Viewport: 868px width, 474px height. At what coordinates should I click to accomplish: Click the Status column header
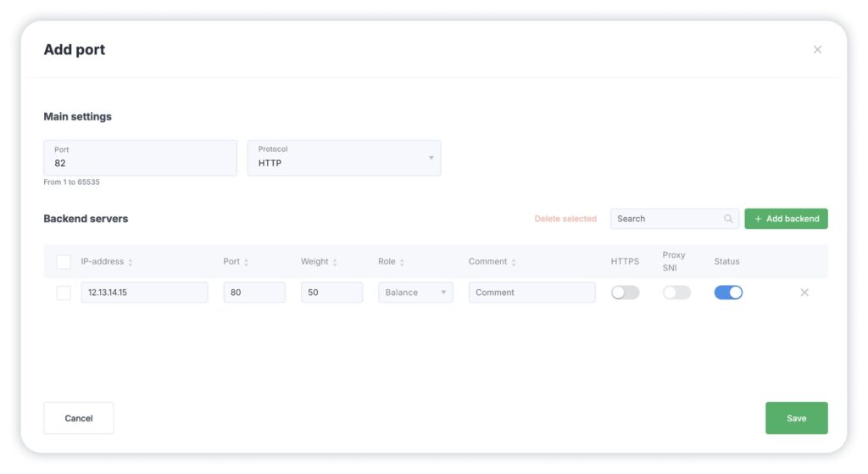(726, 261)
